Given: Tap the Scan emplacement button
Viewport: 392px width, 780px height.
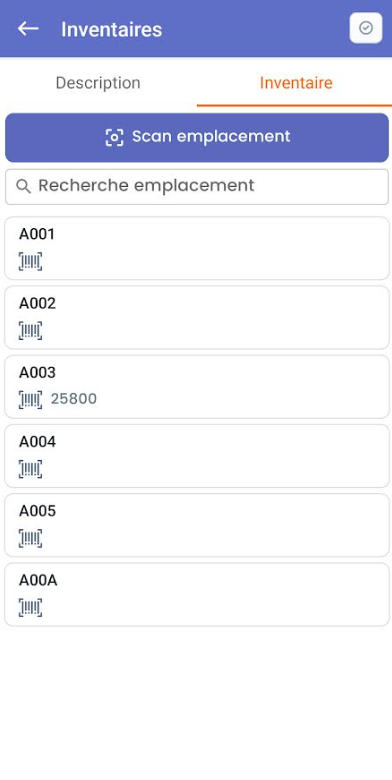Looking at the screenshot, I should 196,137.
